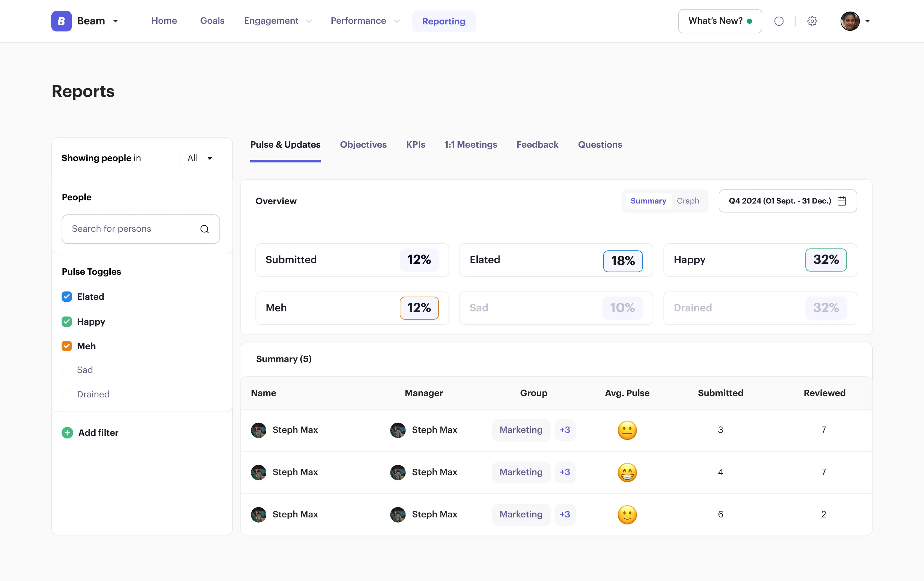Expand the Performance menu chevron
924x581 pixels.
coord(397,21)
